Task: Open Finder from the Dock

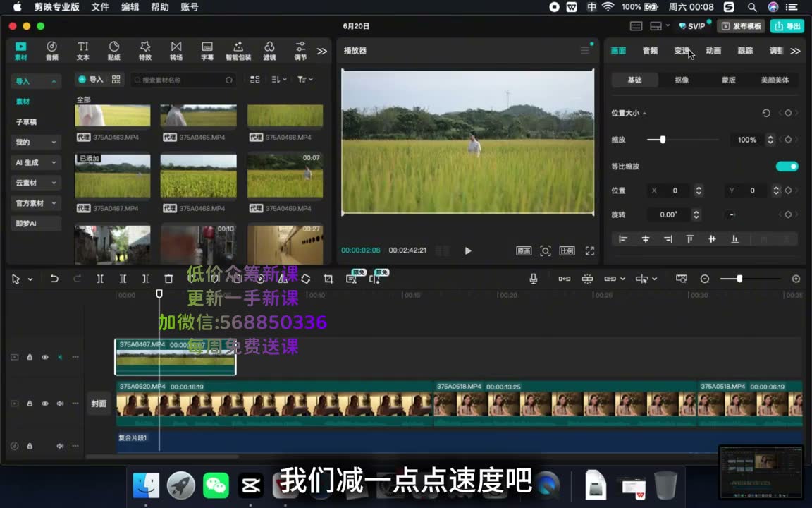Action: pos(146,485)
